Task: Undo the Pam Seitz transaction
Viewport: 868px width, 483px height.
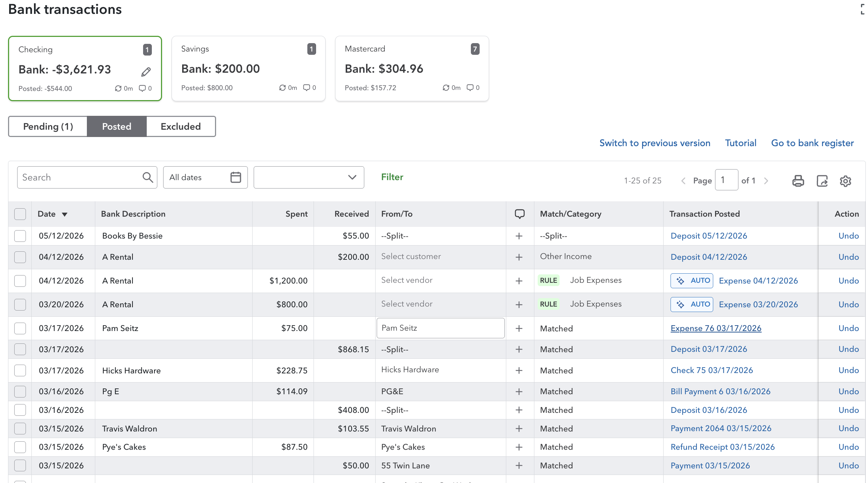Action: point(848,328)
